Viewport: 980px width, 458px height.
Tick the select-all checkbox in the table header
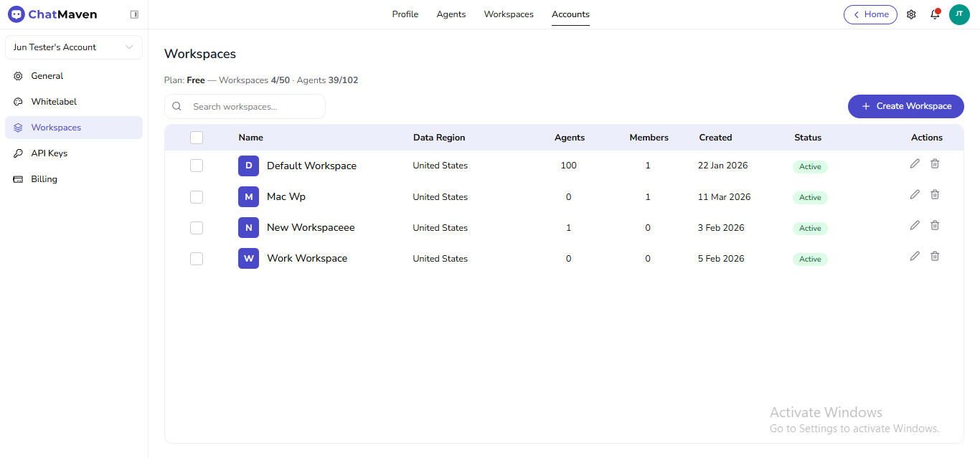pyautogui.click(x=197, y=137)
